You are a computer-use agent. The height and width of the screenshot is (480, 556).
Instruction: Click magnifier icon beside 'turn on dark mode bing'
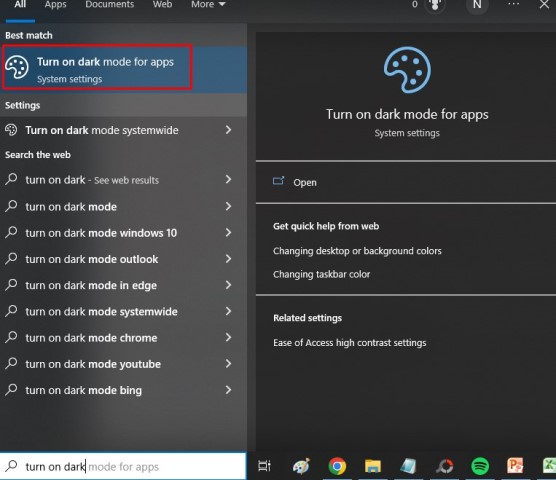tap(11, 390)
